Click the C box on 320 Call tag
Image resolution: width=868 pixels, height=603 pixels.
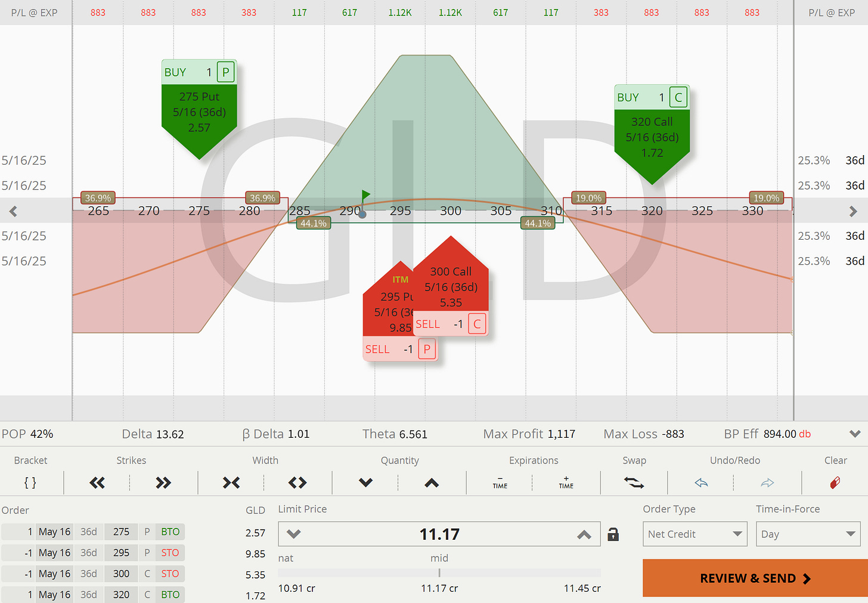click(678, 97)
